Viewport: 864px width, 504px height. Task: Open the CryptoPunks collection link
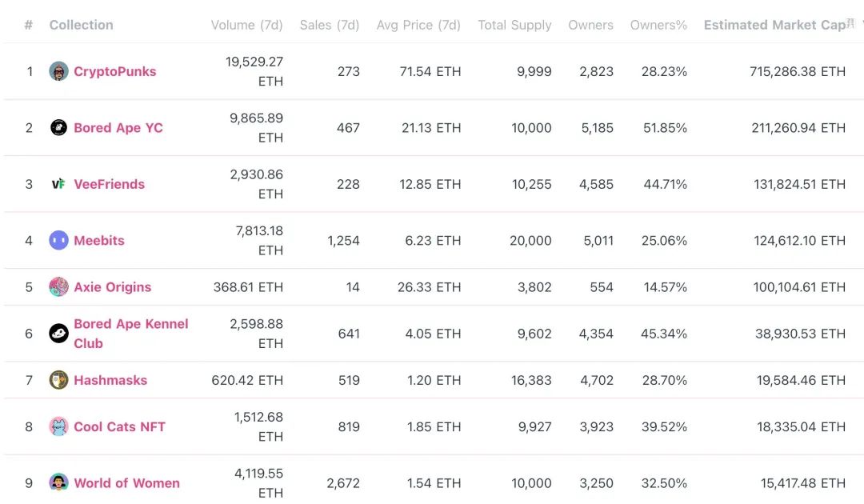pos(114,71)
